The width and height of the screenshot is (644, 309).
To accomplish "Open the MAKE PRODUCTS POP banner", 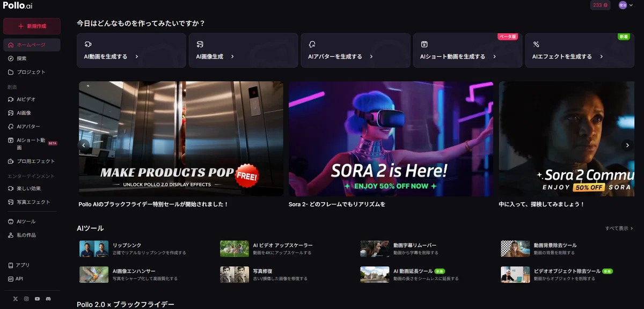I will click(x=181, y=138).
